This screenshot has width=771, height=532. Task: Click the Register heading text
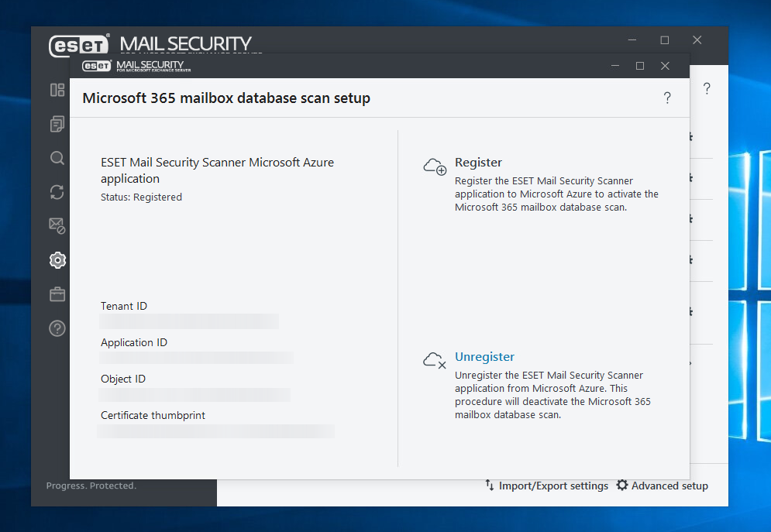tap(478, 163)
